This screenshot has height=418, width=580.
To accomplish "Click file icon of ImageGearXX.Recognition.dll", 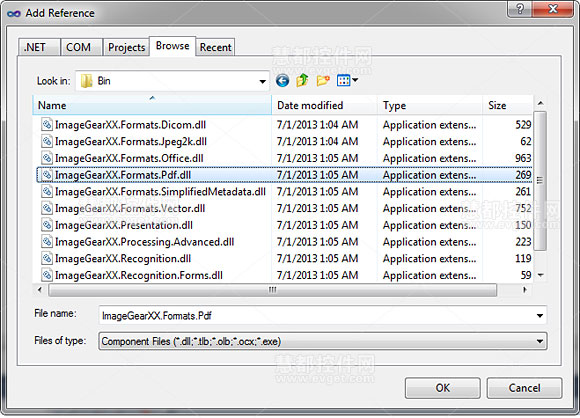I will tap(47, 259).
